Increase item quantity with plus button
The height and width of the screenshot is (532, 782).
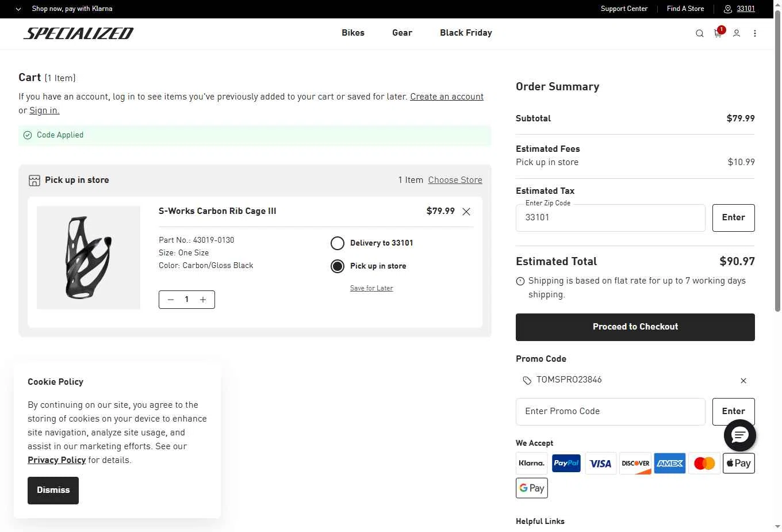[203, 300]
